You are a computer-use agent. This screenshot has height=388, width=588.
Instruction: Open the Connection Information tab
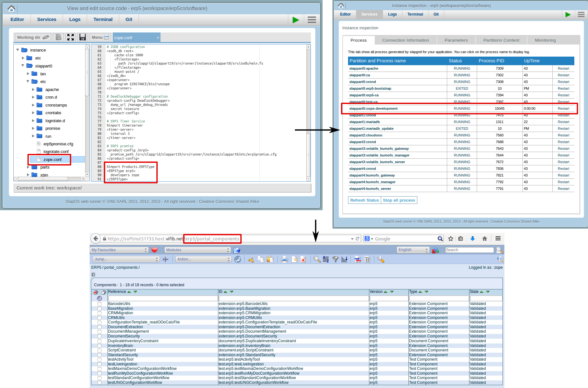(x=406, y=40)
